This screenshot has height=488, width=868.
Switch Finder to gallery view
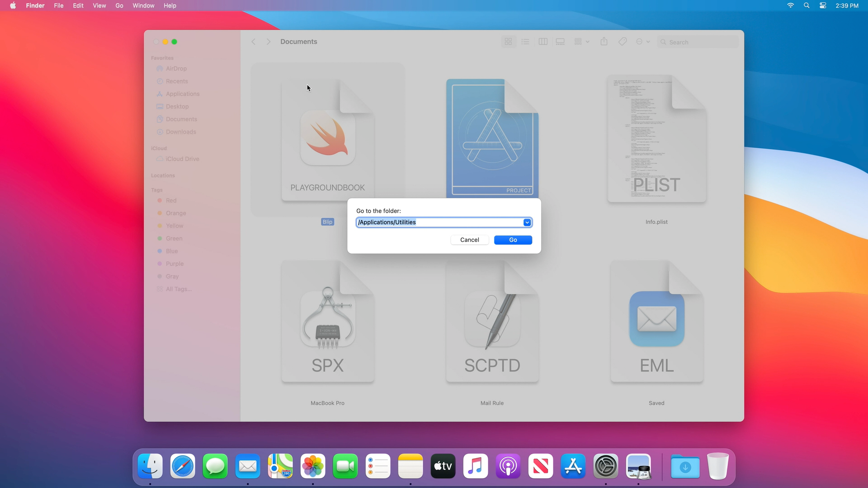point(560,42)
